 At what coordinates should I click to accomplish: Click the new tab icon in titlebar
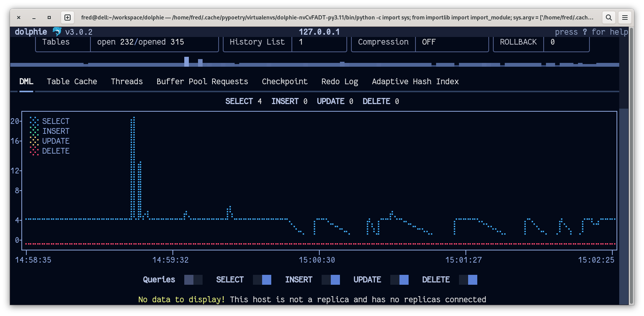pyautogui.click(x=68, y=18)
